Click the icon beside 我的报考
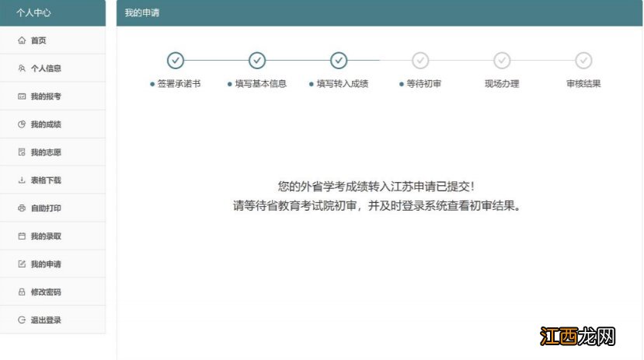 click(x=22, y=96)
